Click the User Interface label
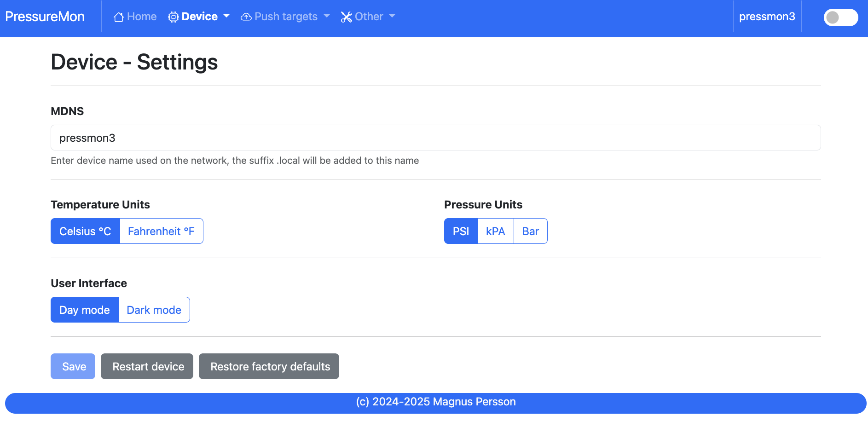The width and height of the screenshot is (868, 433). tap(89, 283)
